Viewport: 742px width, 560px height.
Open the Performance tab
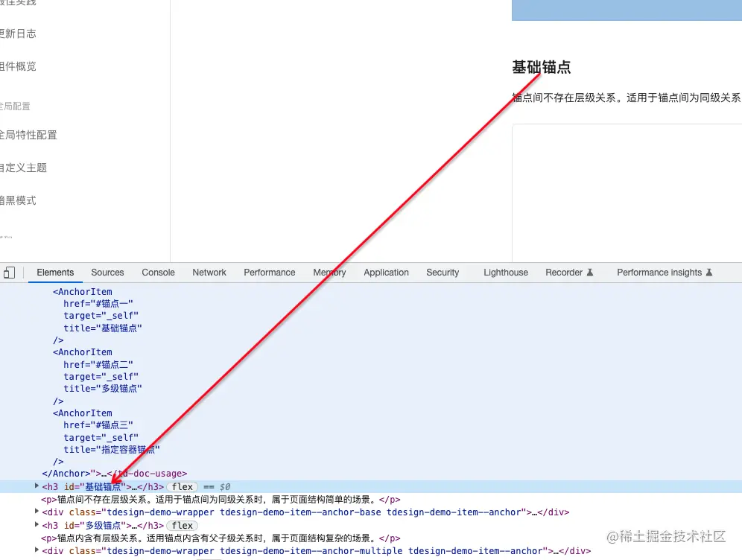269,273
